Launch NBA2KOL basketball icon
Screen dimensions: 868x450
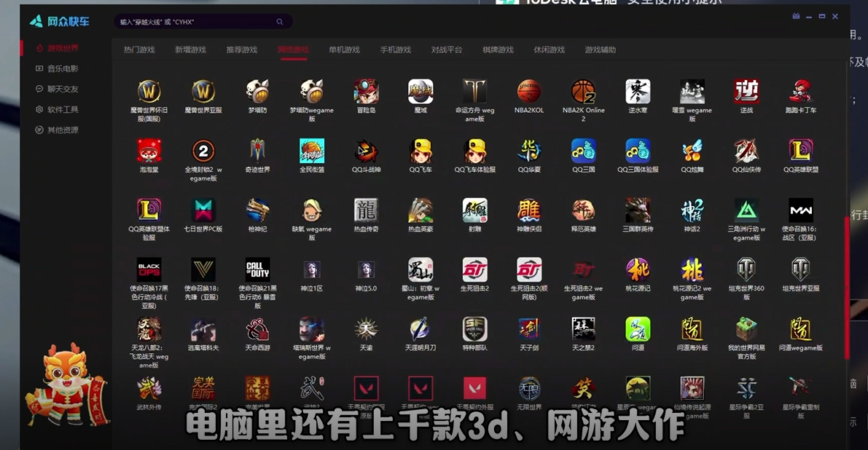528,92
